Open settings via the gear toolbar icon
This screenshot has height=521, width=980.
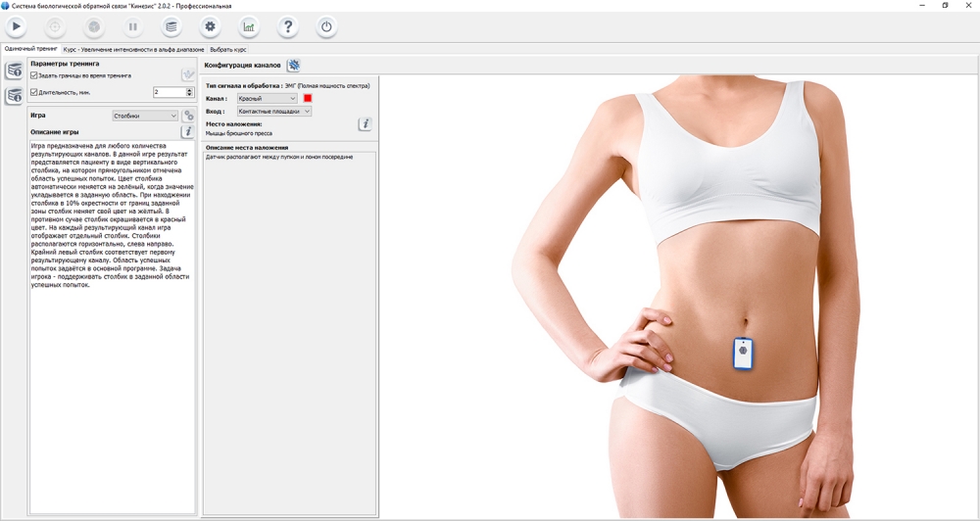tap(209, 26)
